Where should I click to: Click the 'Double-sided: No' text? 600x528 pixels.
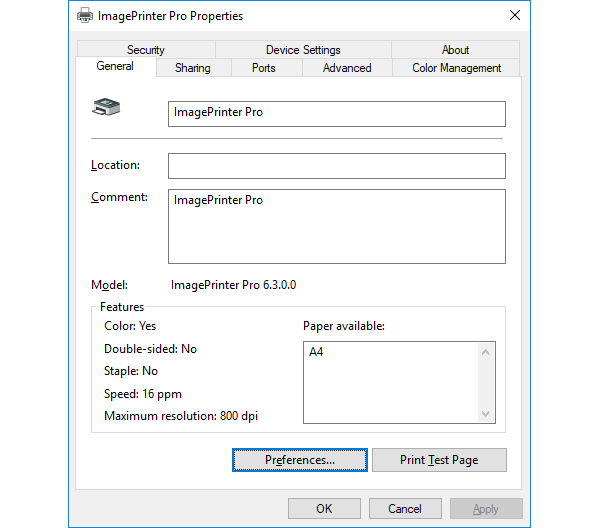(150, 349)
